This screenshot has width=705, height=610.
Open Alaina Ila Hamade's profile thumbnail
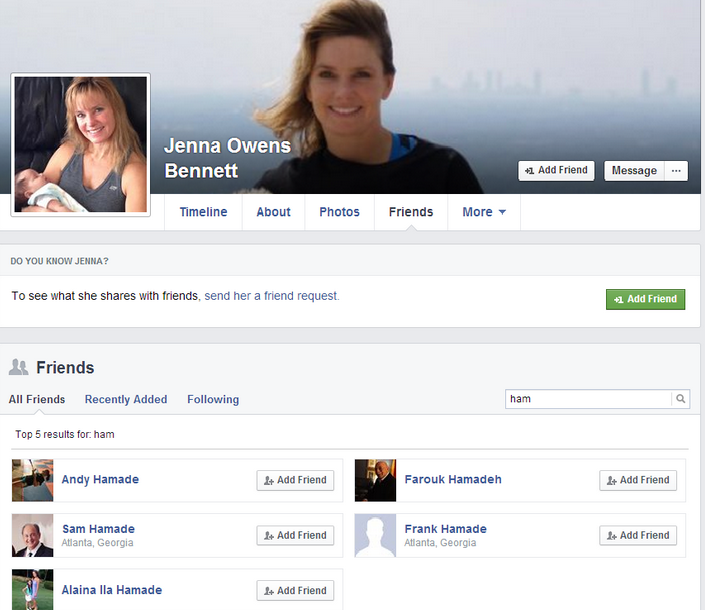(x=32, y=589)
